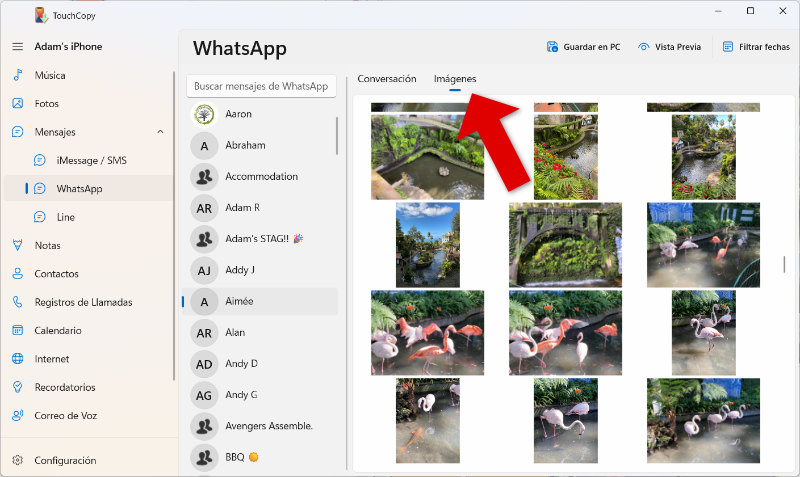Click the WhatsApp bubble icon in sidebar
Screen dimensions: 800x477
[x=39, y=189]
